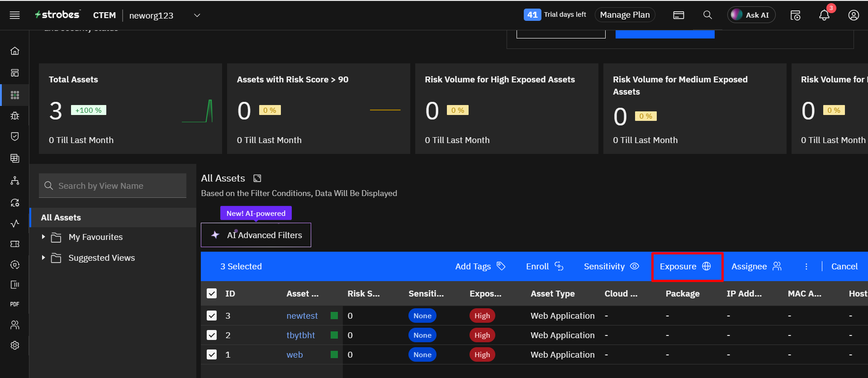
Task: Uncheck the select-all checkbox in the ID header
Action: coord(212,293)
